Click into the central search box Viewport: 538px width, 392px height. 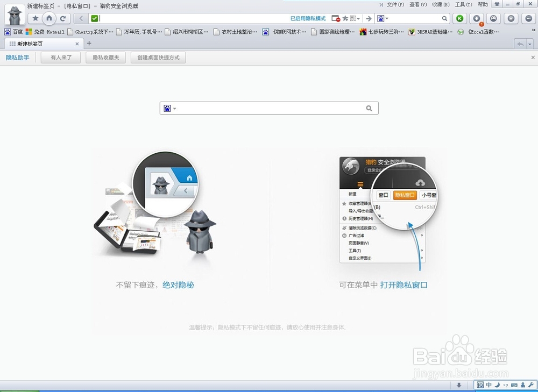tap(269, 108)
